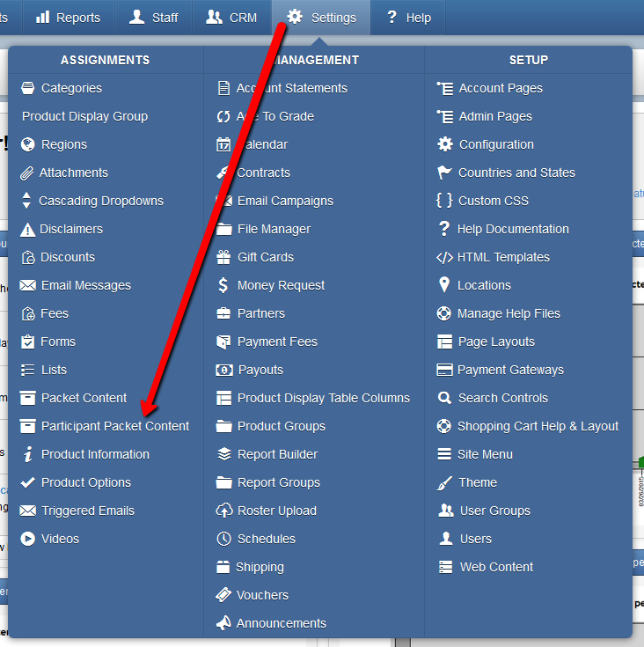
Task: Click the Categories icon in Assignments
Action: click(27, 88)
